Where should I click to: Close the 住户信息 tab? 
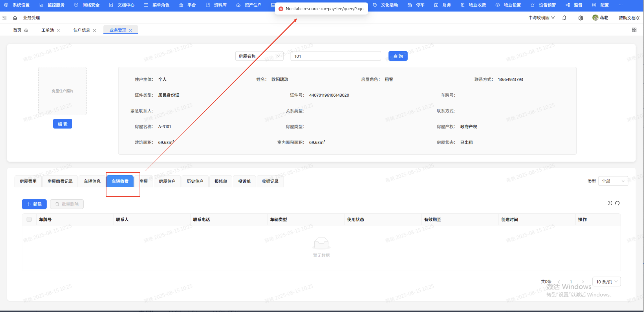[x=94, y=30]
